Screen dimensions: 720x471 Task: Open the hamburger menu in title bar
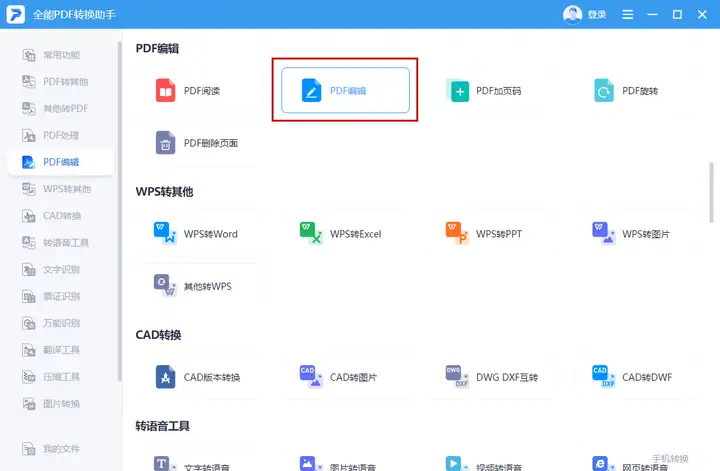(x=628, y=15)
